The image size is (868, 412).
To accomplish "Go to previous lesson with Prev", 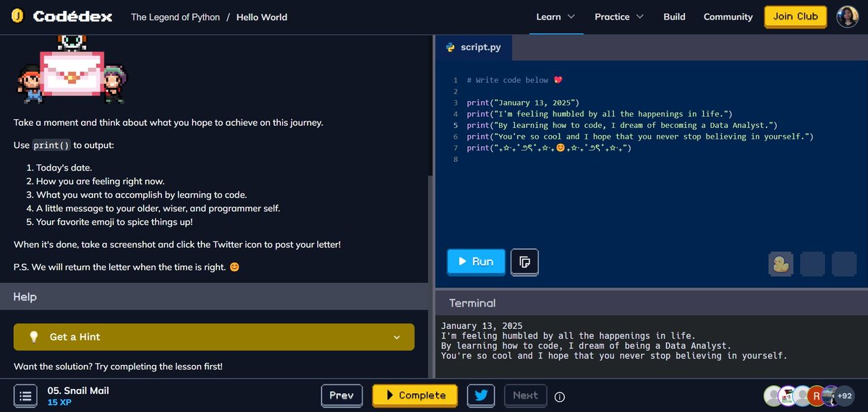I will (x=341, y=395).
